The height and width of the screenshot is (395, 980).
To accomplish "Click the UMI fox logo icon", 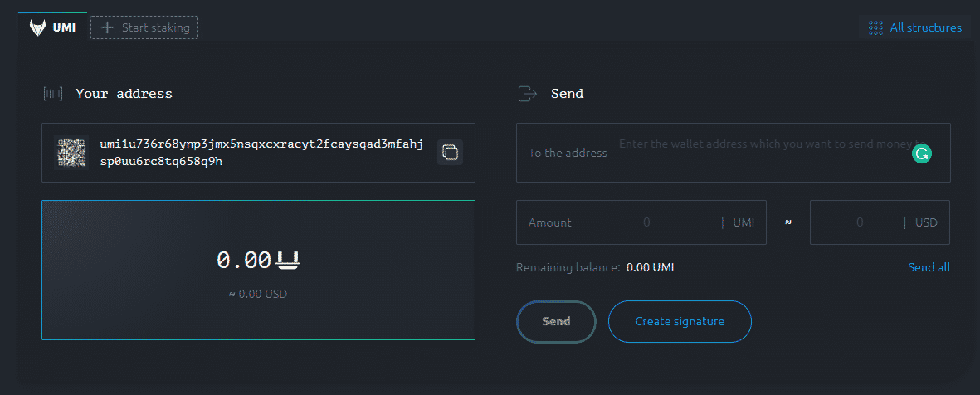I will click(x=37, y=27).
